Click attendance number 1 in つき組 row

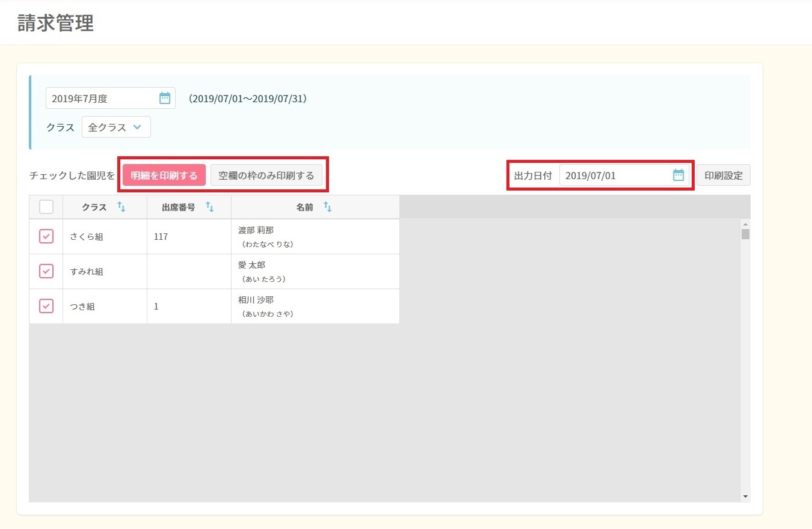(156, 307)
